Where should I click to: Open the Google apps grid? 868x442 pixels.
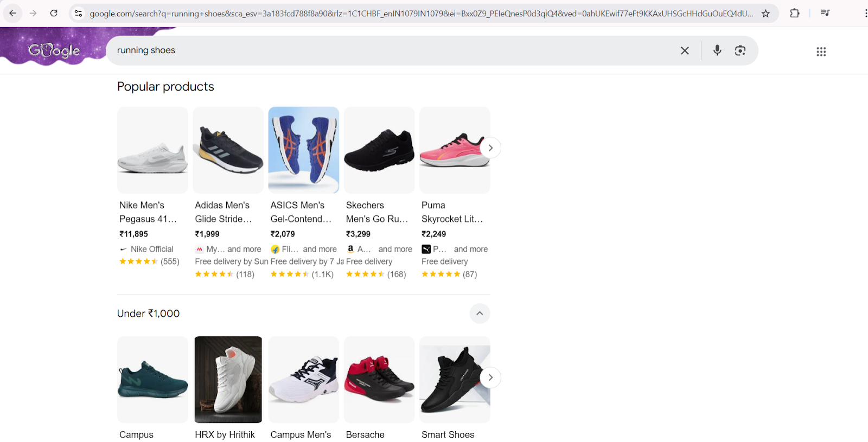pos(821,52)
